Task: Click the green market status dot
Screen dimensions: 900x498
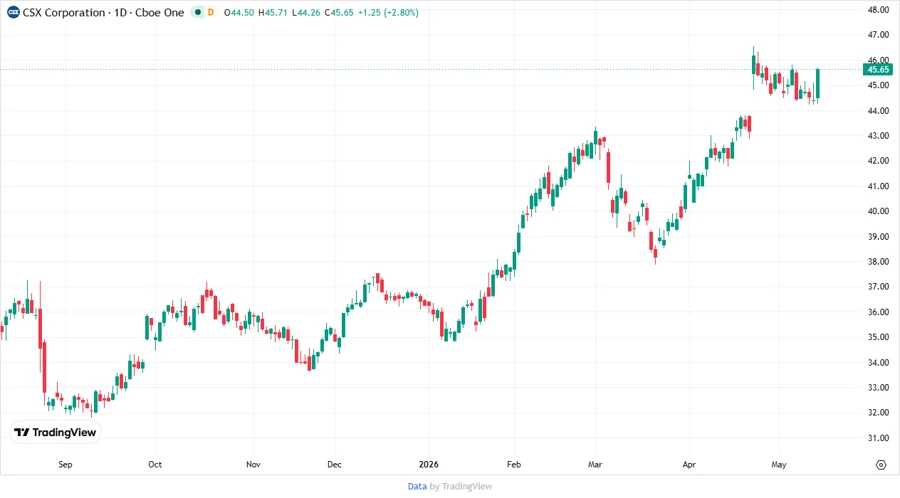Action: [197, 12]
